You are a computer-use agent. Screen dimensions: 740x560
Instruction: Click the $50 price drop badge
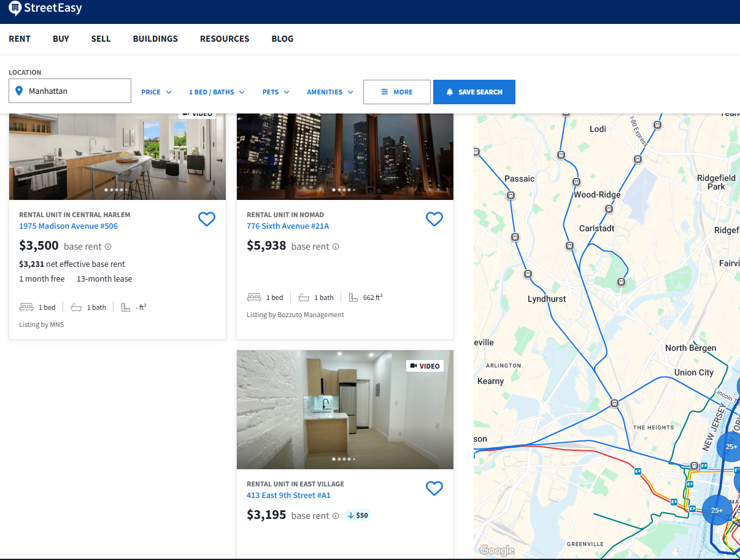pos(358,515)
